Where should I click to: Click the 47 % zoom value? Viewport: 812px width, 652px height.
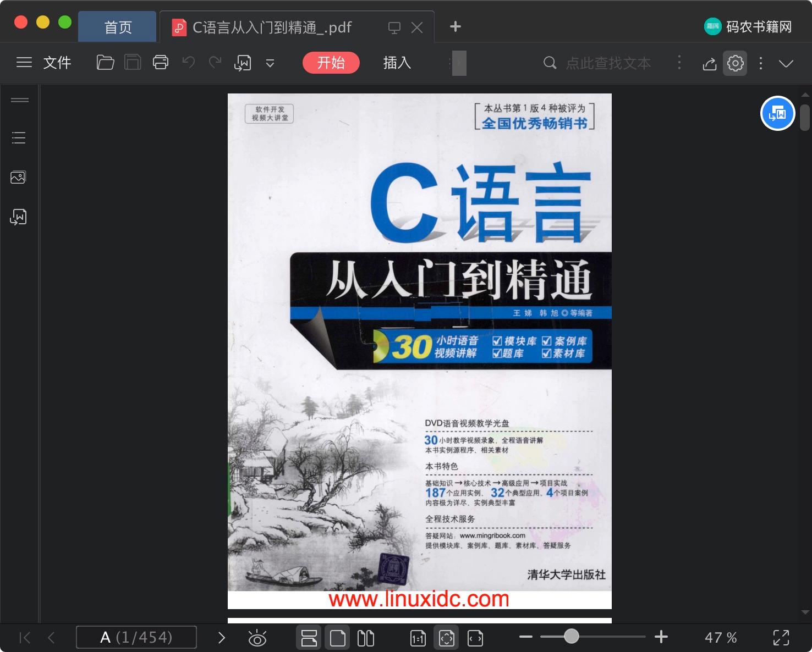721,638
